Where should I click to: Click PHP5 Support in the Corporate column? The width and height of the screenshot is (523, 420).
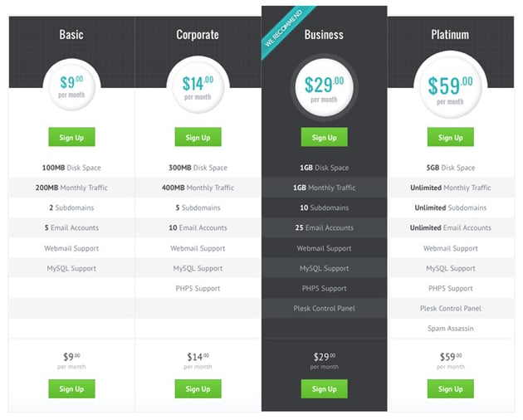coord(198,289)
